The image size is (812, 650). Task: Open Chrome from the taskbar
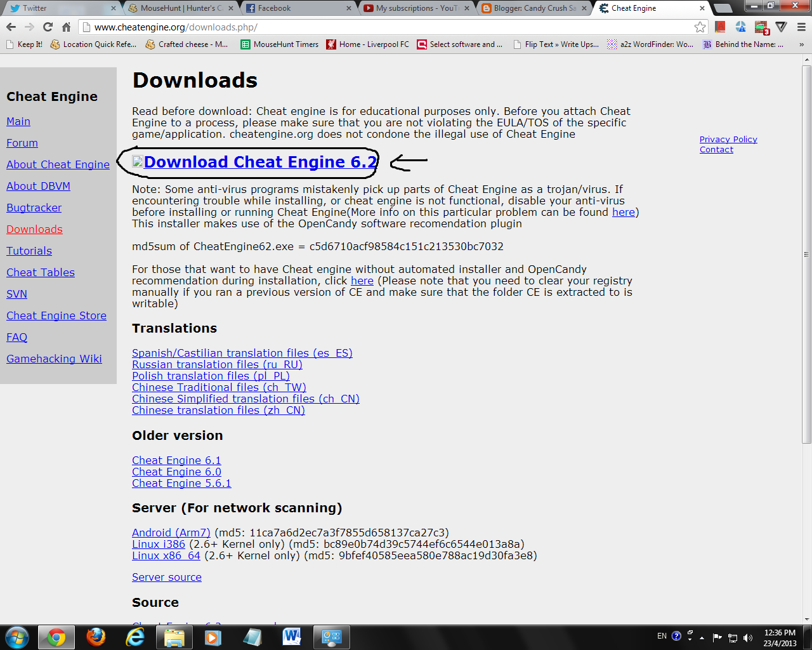coord(56,637)
